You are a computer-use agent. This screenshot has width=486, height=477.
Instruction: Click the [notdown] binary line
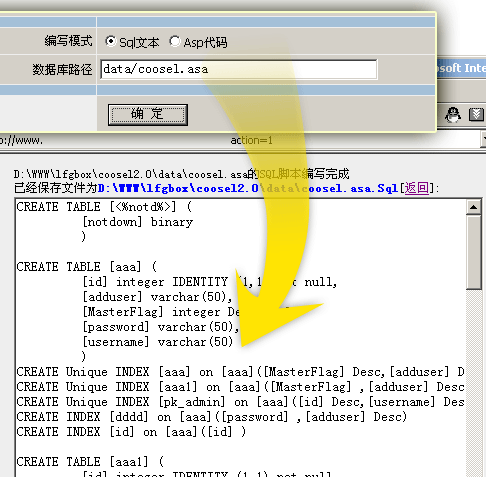tap(138, 222)
